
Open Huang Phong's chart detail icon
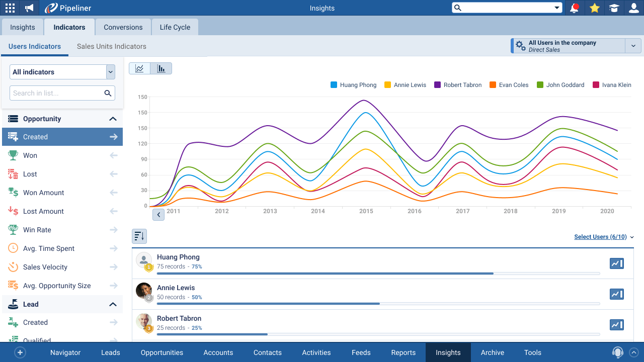pyautogui.click(x=616, y=263)
